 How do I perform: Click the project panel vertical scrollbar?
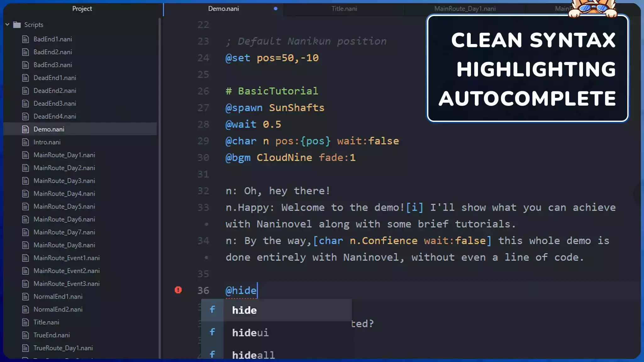click(x=160, y=189)
